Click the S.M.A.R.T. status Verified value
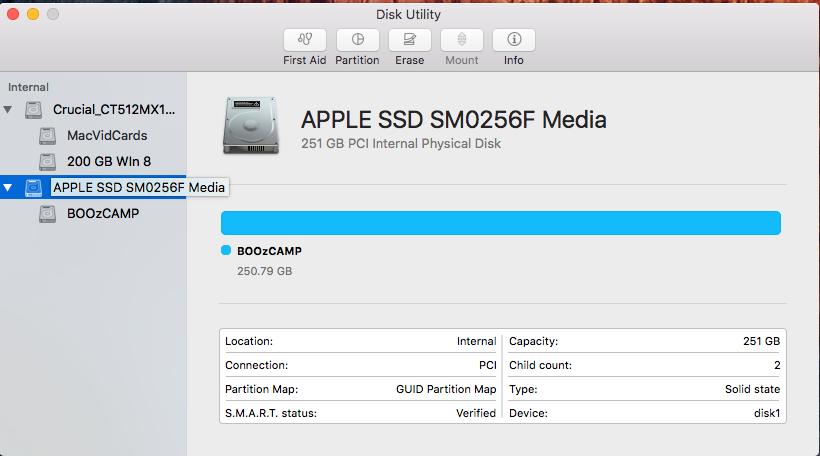 [476, 413]
